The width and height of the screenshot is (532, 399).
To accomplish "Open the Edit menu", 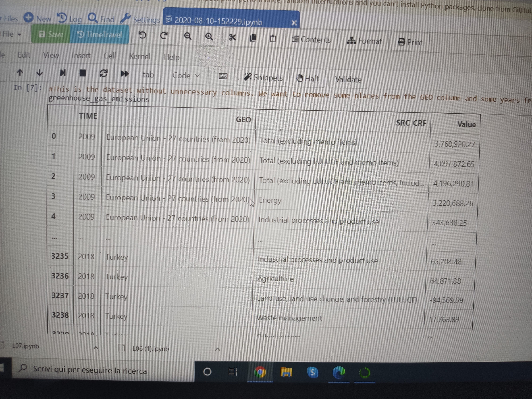I will [x=24, y=55].
